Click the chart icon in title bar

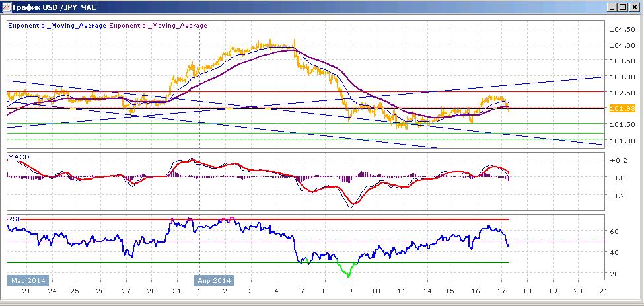pyautogui.click(x=7, y=7)
